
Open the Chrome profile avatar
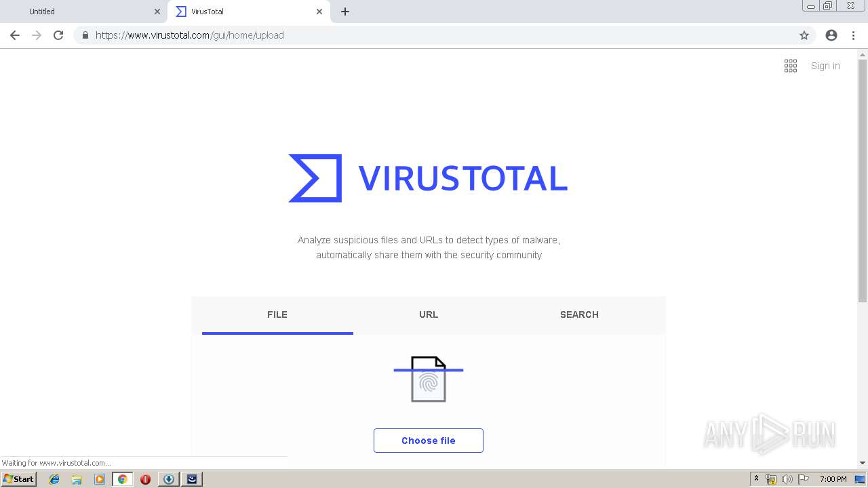point(831,35)
